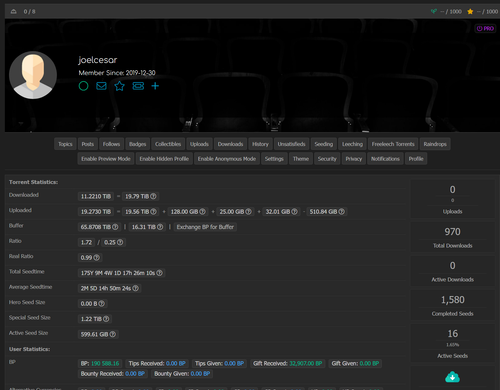Open help icon next to 1.22 TiB
This screenshot has width=500, height=390.
[x=106, y=319]
